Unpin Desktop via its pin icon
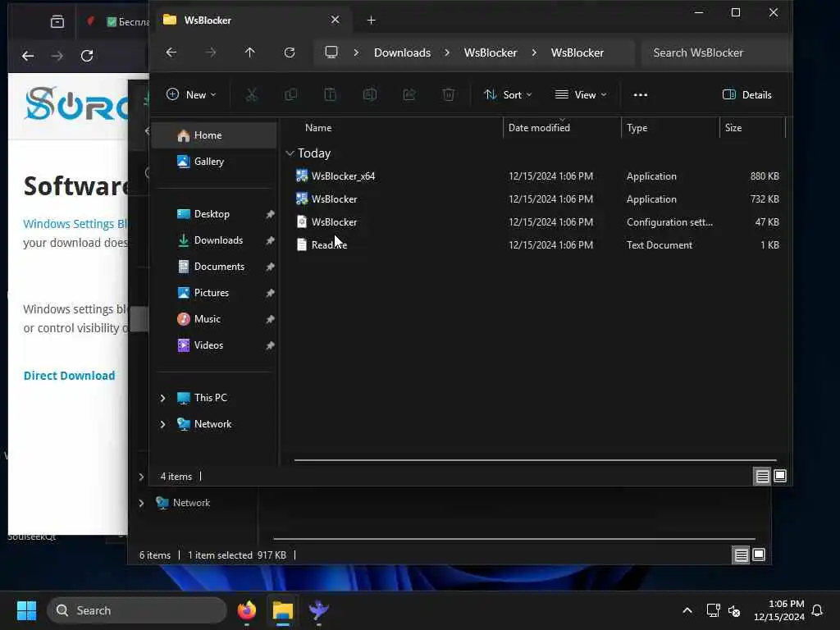 [270, 214]
